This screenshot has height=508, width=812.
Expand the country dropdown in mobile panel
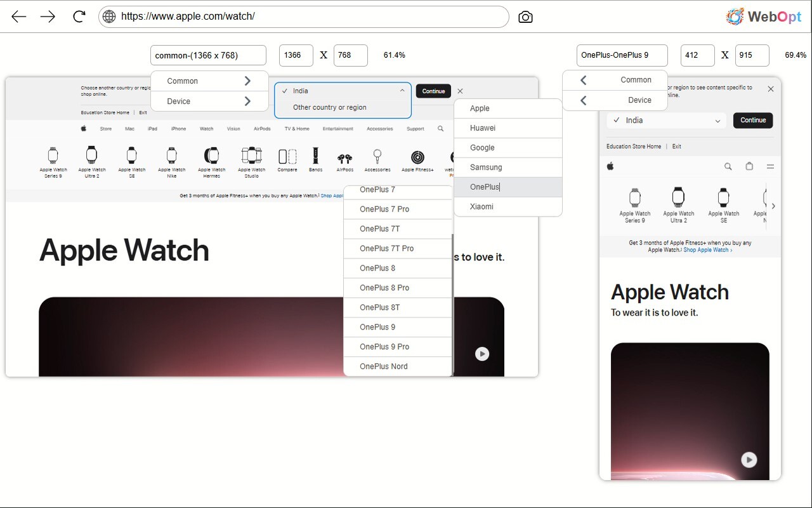pyautogui.click(x=717, y=120)
